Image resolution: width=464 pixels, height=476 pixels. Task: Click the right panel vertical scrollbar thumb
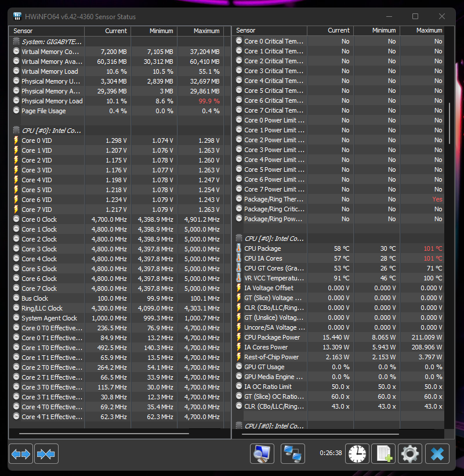pos(449,124)
